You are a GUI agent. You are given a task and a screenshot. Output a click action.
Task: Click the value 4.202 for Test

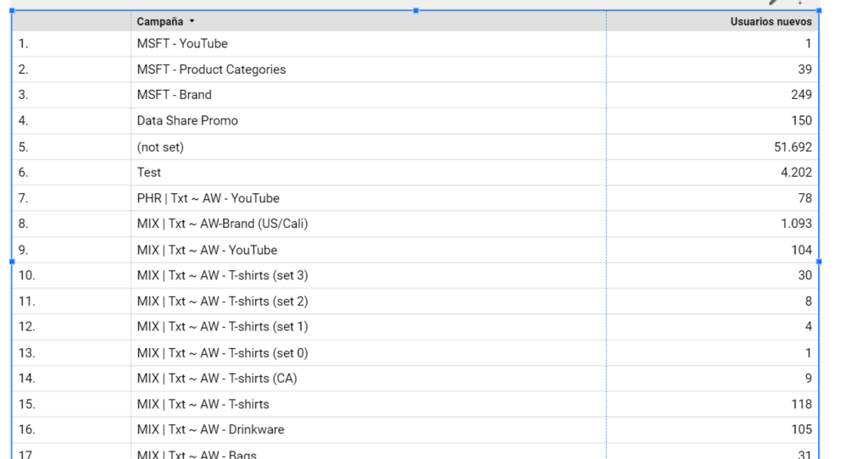[796, 173]
